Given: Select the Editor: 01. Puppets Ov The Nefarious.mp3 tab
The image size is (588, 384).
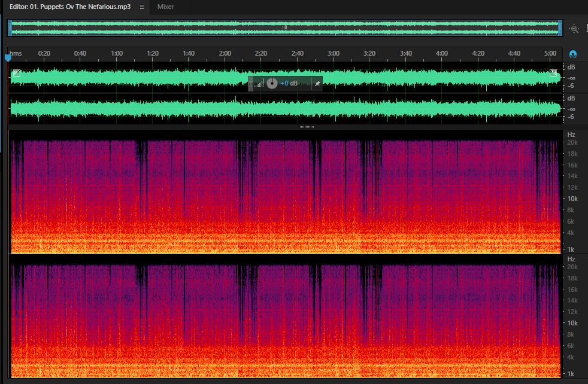Looking at the screenshot, I should [70, 7].
